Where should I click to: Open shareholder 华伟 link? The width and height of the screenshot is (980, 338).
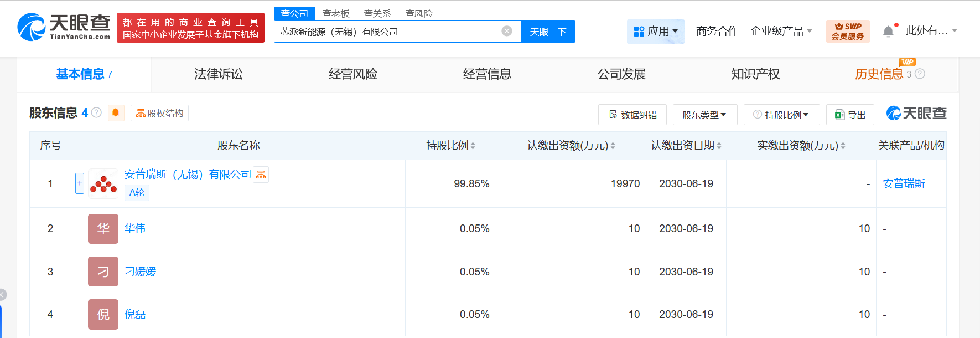point(135,229)
